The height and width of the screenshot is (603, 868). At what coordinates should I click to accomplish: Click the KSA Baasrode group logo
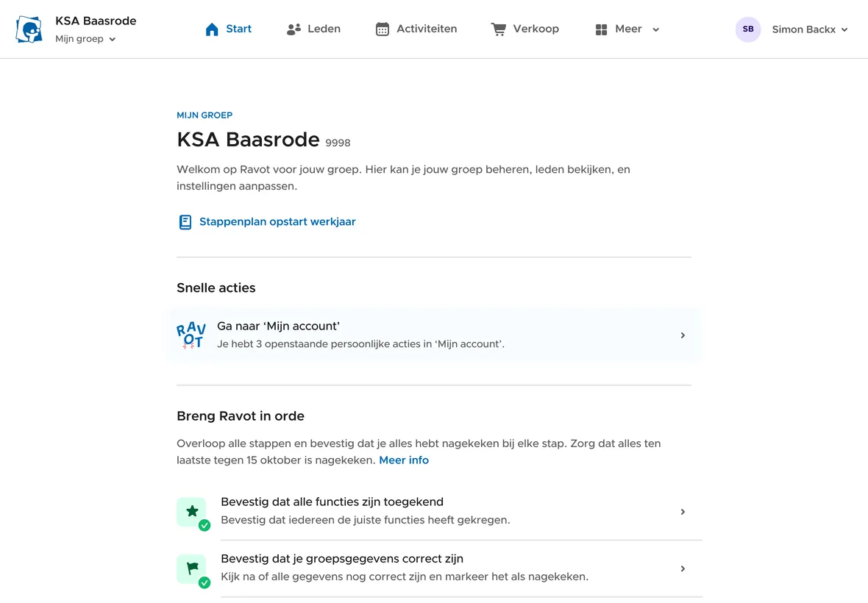[29, 29]
